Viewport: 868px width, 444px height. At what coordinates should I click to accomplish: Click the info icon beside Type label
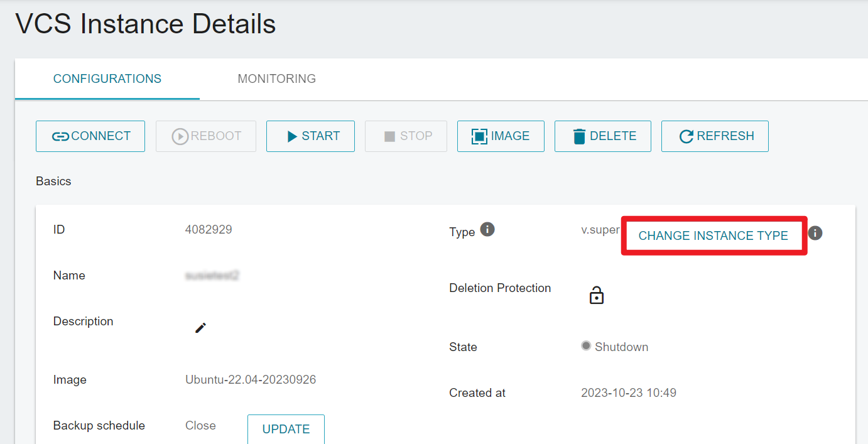point(487,229)
